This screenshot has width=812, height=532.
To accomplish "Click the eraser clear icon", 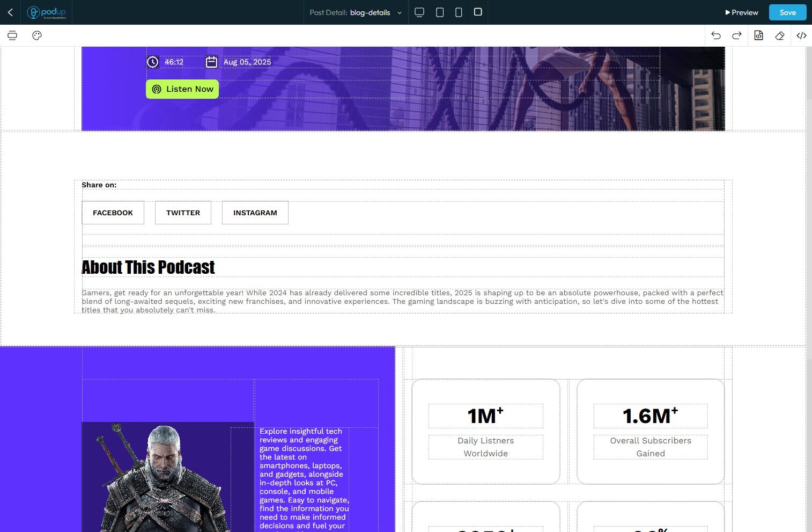I will [780, 35].
